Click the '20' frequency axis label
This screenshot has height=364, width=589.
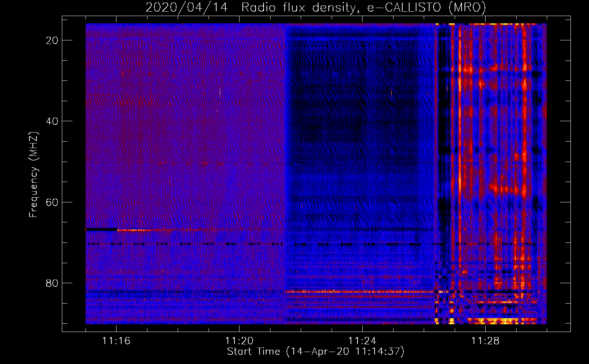pos(52,40)
